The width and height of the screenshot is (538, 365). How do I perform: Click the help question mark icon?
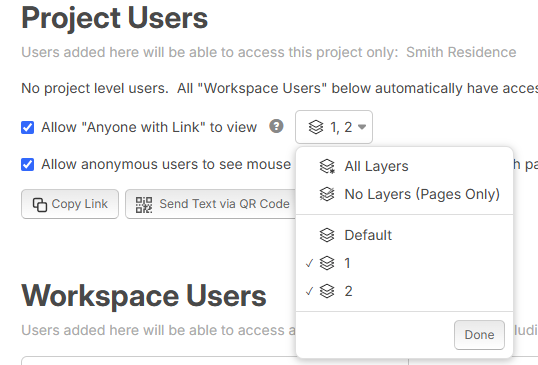click(276, 126)
